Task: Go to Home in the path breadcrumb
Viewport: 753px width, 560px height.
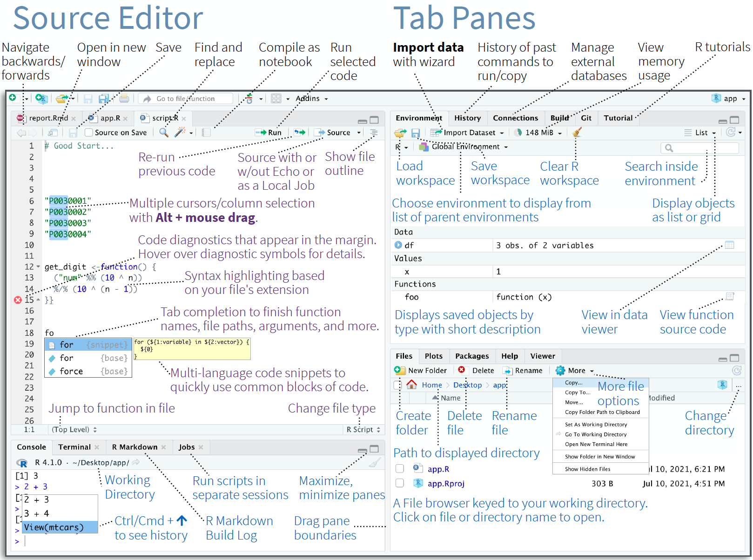Action: pos(432,385)
